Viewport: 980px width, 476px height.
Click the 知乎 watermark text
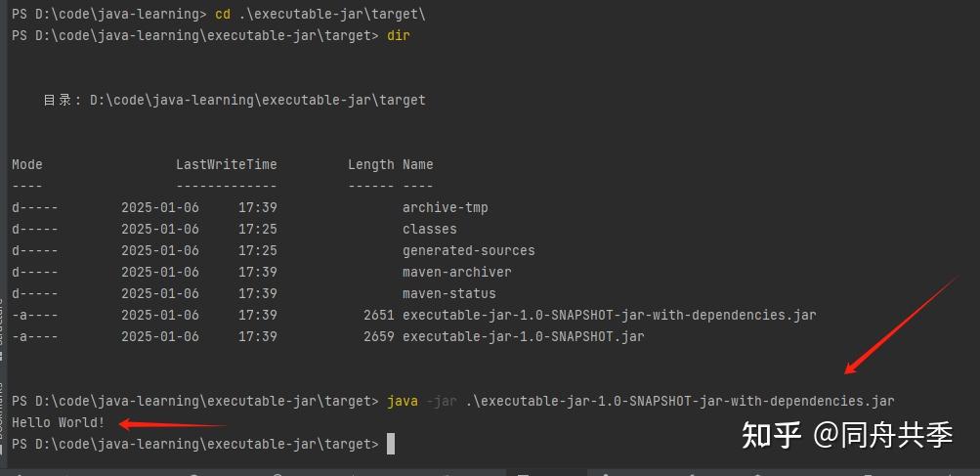[771, 434]
